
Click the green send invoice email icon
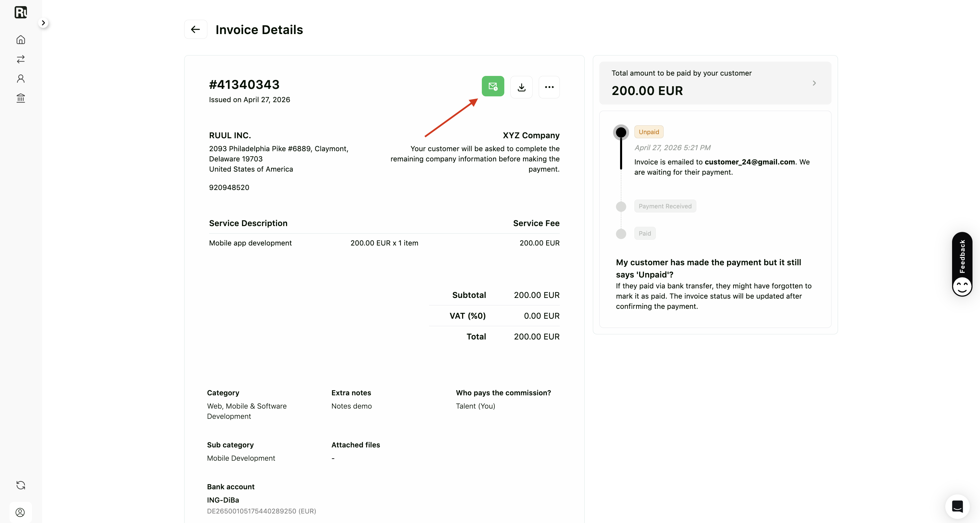click(493, 86)
